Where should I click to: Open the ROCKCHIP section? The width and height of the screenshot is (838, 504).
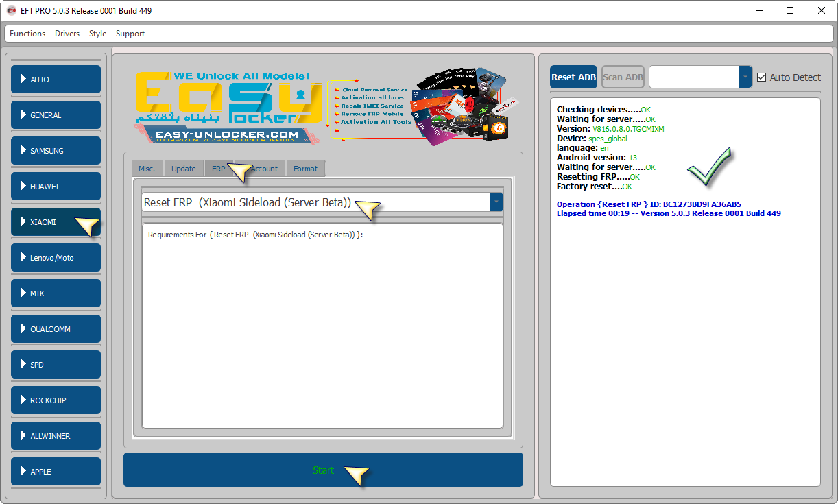tap(56, 400)
